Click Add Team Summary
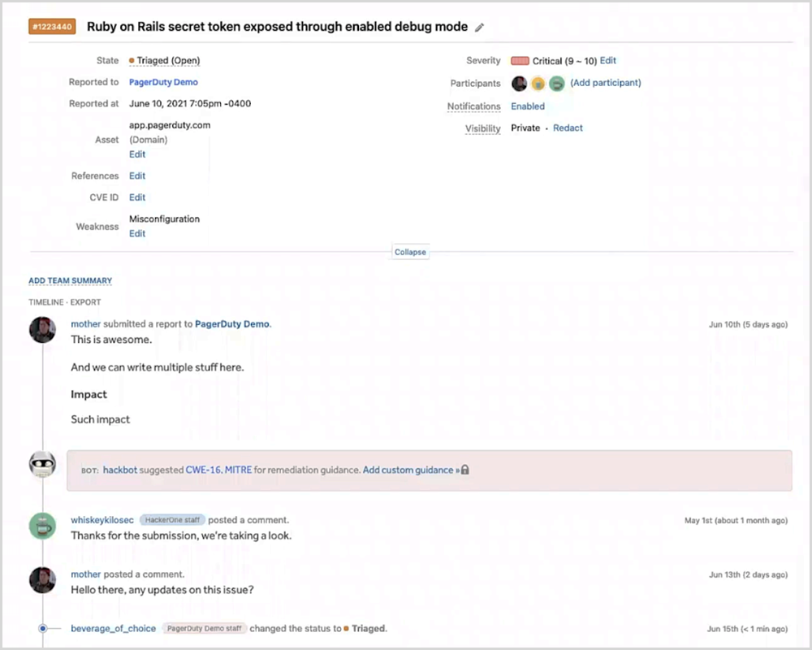812x650 pixels. click(x=71, y=281)
